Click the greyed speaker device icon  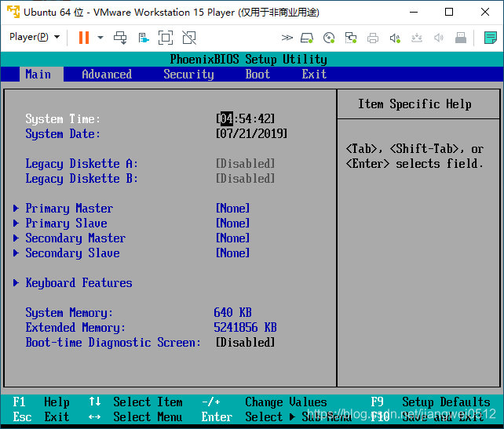pyautogui.click(x=438, y=38)
